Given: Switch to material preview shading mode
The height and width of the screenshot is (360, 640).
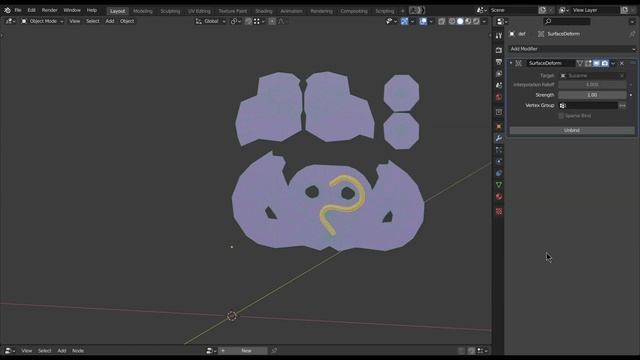Looking at the screenshot, I should (468, 21).
